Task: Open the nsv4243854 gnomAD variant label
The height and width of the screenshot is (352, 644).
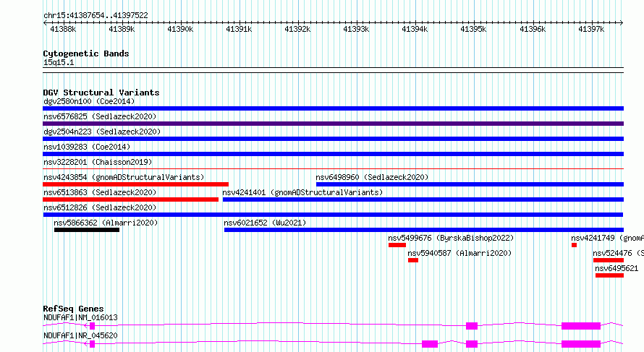Action: click(124, 177)
